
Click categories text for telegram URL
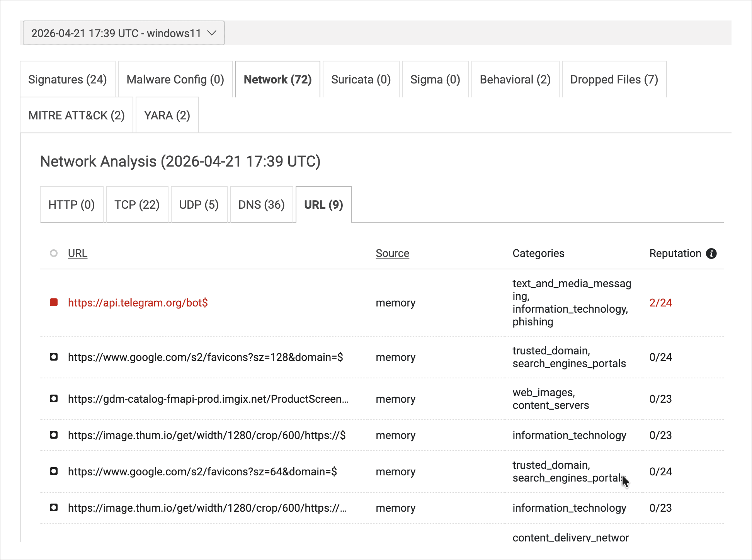coord(572,303)
